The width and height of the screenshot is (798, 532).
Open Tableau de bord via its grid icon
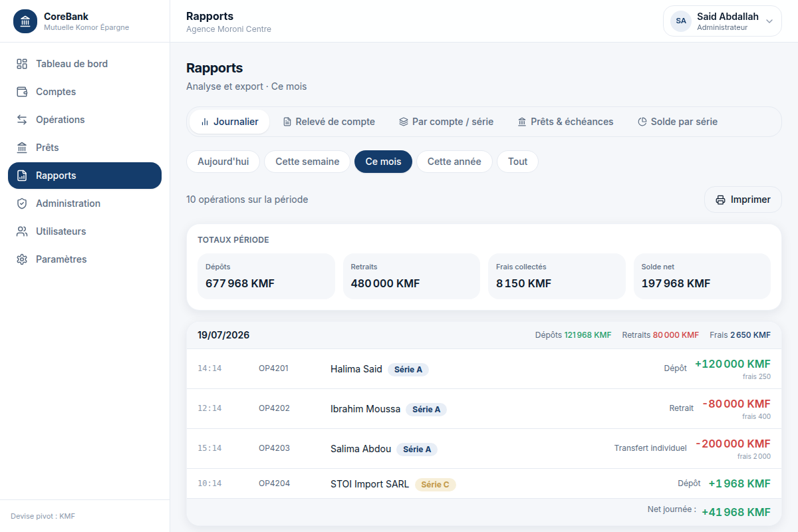[22, 64]
